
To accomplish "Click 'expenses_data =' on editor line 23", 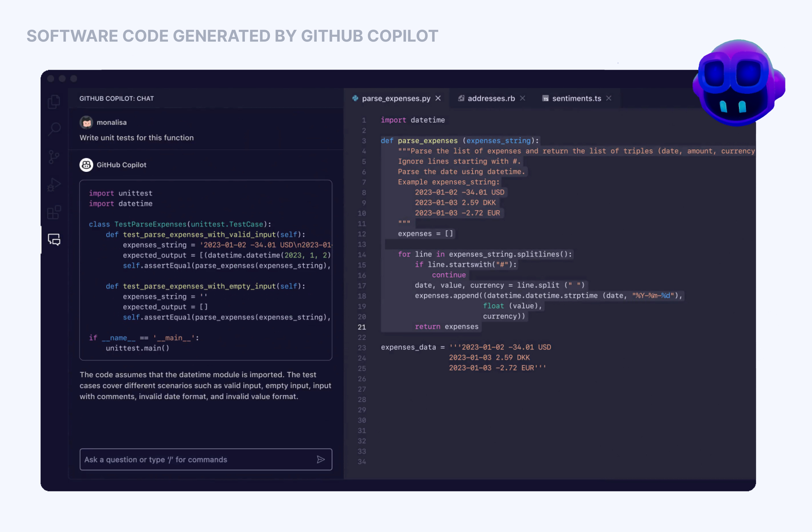I will [x=413, y=347].
